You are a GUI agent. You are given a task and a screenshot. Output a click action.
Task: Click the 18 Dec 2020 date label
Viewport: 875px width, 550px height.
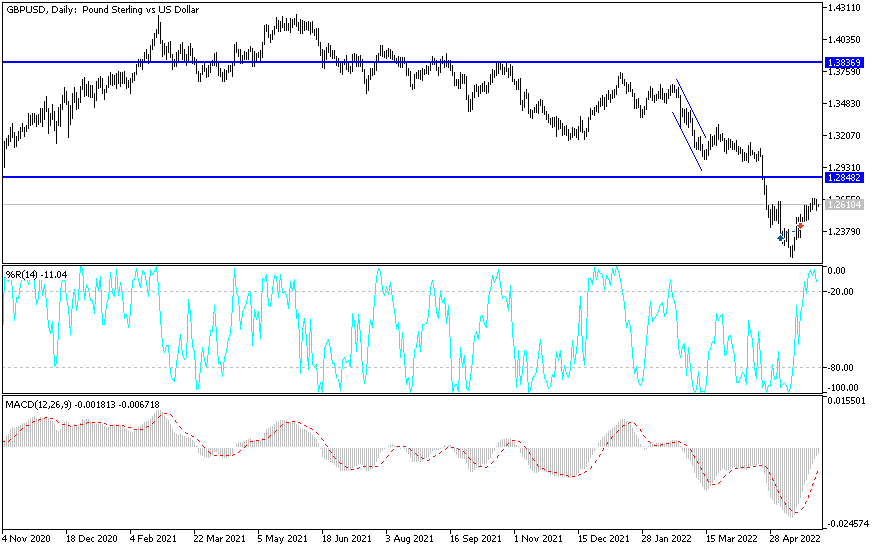pyautogui.click(x=92, y=539)
